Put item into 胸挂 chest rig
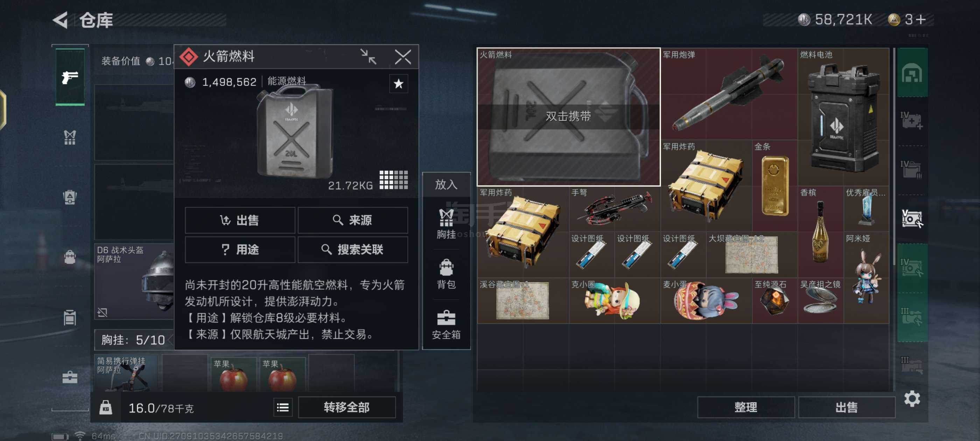This screenshot has width=980, height=441. (x=446, y=224)
